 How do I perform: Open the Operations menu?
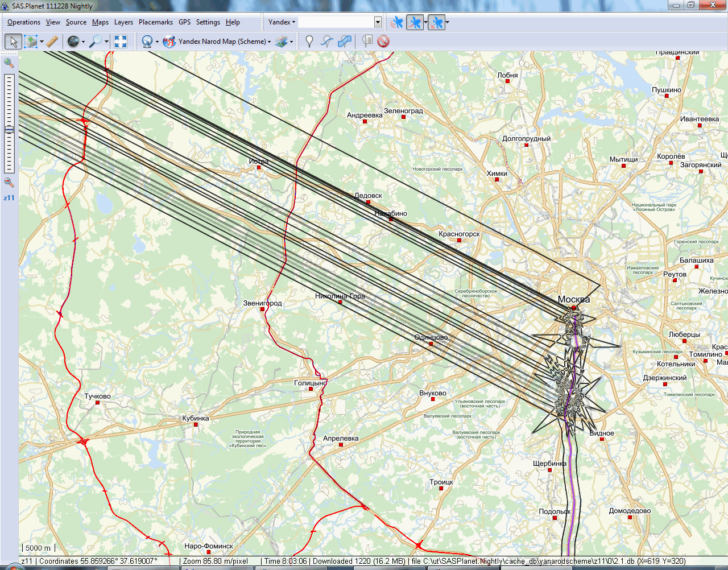pos(24,22)
